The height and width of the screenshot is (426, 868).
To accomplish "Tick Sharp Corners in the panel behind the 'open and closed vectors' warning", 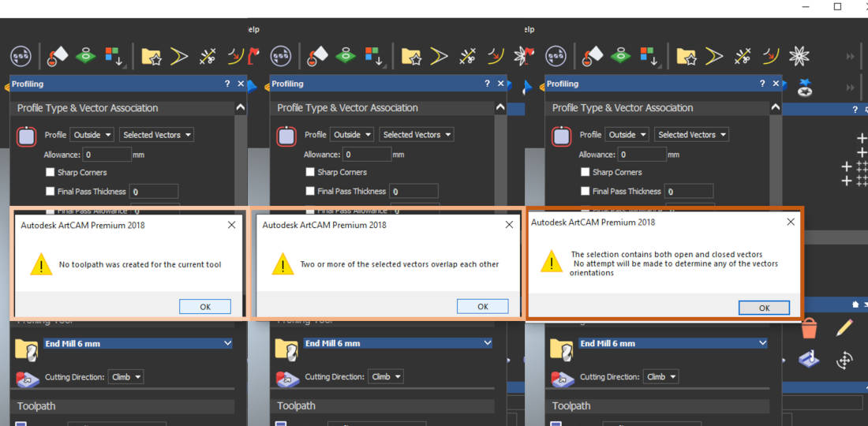I will pos(586,172).
